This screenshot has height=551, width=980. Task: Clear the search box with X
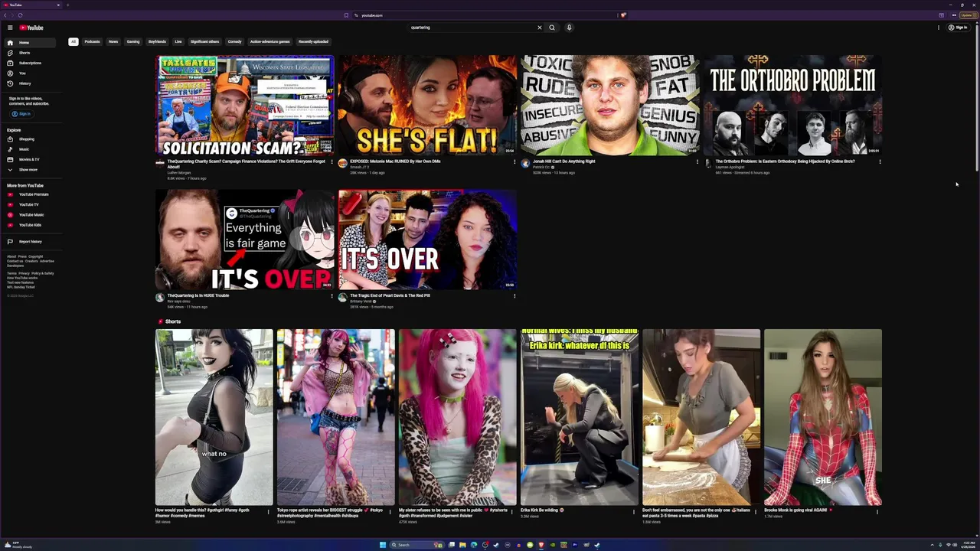539,28
